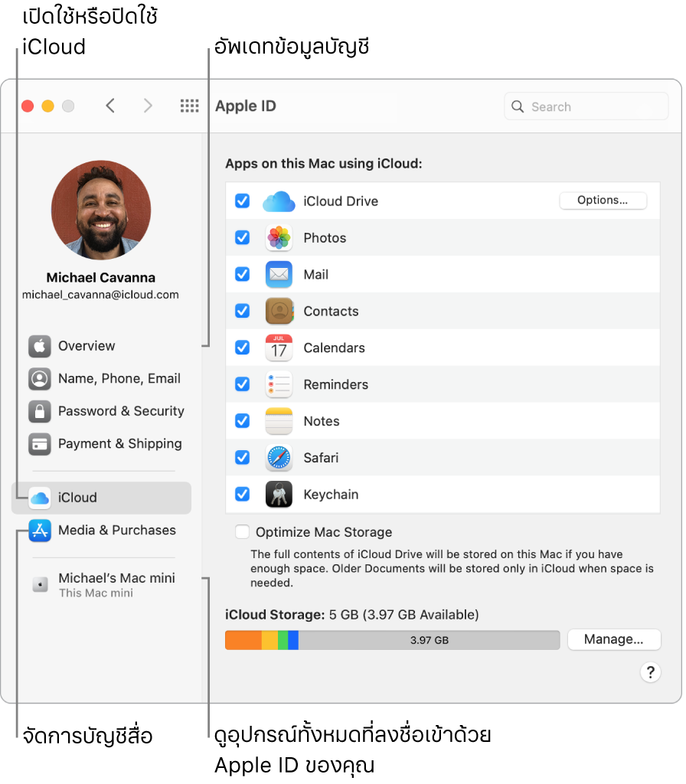The width and height of the screenshot is (686, 784).
Task: Uncheck the Contacts checkbox
Action: click(x=243, y=311)
